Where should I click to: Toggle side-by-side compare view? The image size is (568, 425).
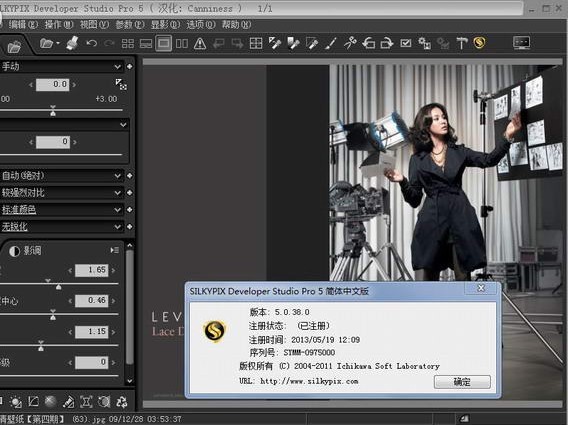pyautogui.click(x=181, y=43)
